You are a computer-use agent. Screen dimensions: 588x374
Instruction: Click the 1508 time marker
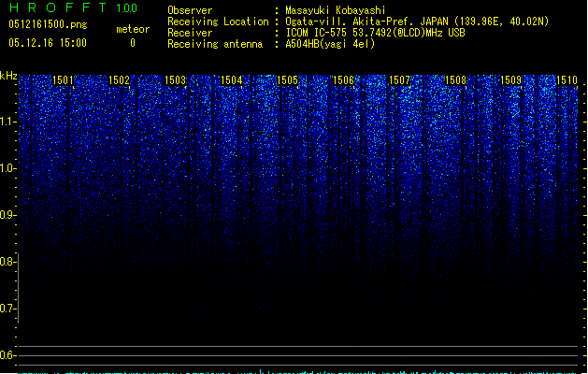tap(455, 80)
